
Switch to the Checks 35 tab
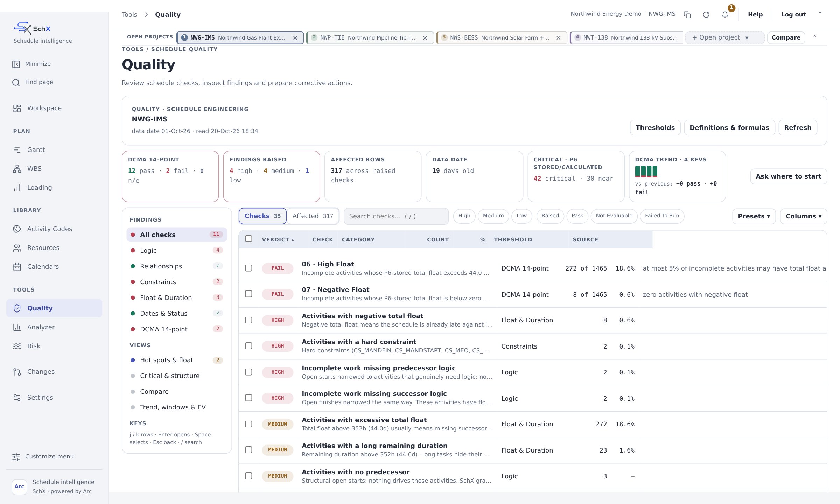[x=262, y=216]
